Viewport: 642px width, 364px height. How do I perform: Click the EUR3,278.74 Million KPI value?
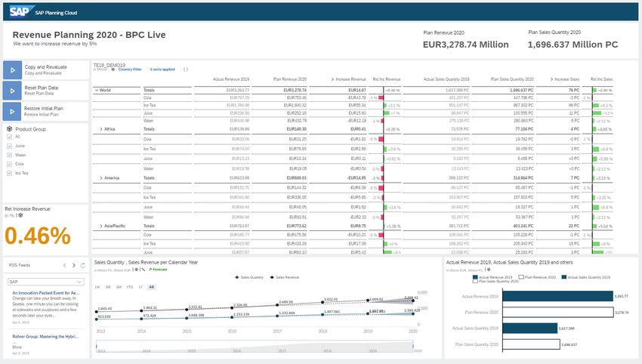(465, 45)
